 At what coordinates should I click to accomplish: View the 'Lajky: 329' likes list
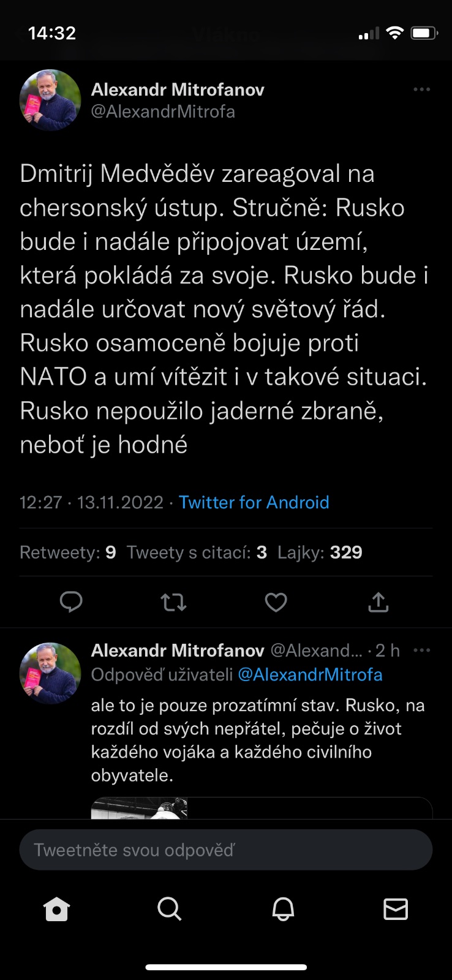[x=320, y=552]
